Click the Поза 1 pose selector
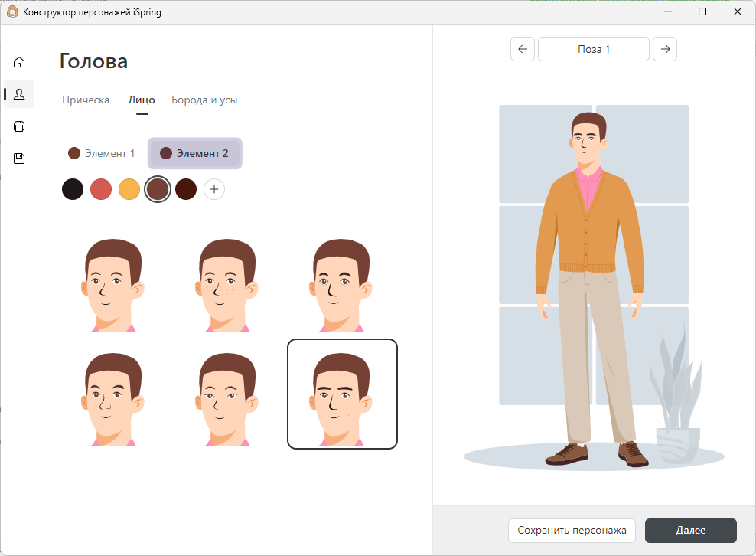756x556 pixels. 594,49
